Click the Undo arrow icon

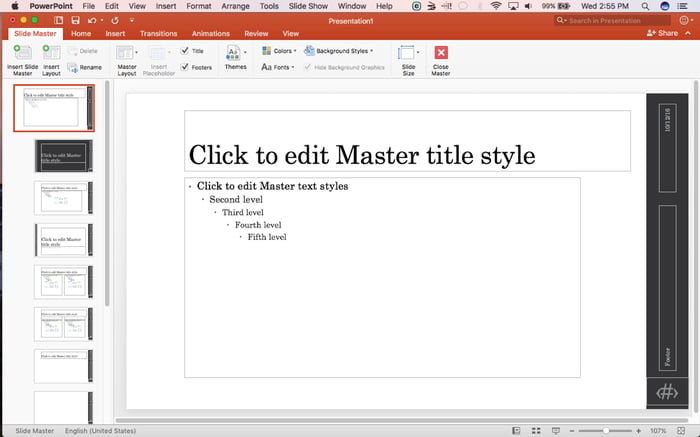coord(92,21)
